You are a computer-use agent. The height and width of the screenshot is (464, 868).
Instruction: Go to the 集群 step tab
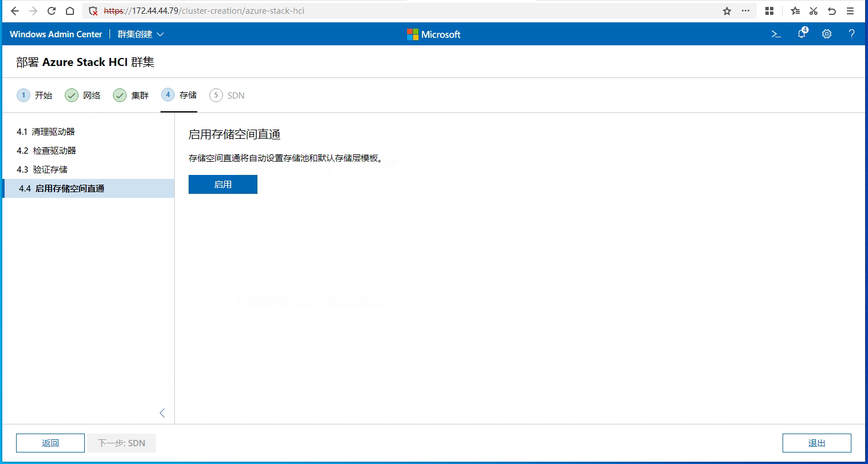[131, 95]
